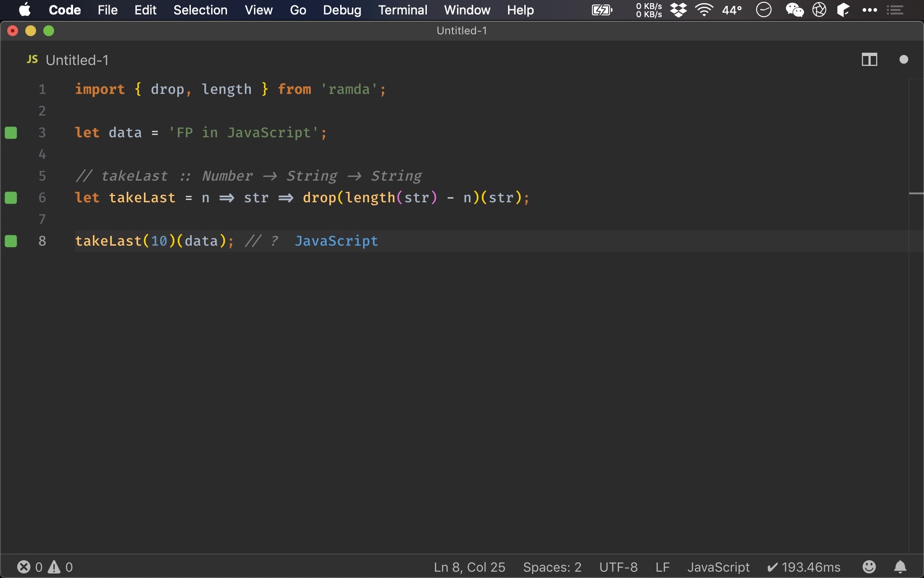
Task: Click line number 8 in the gutter
Action: [42, 241]
